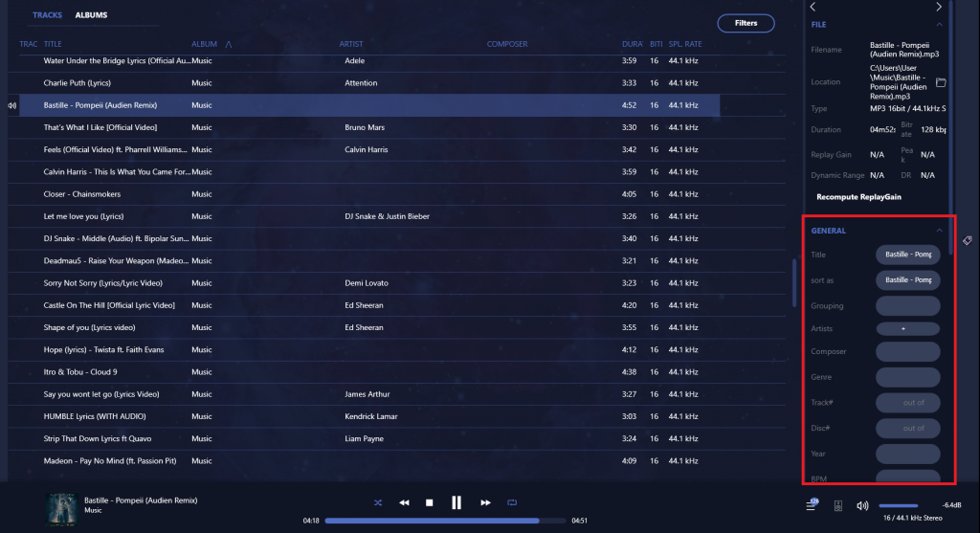Select track "Shape of you (Lyrics video)"

click(x=396, y=327)
